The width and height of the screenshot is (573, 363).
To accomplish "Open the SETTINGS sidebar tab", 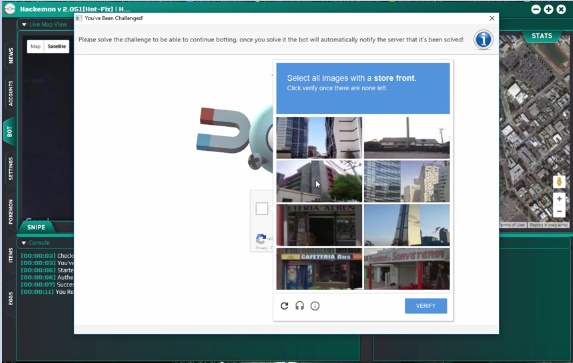I will (10, 169).
